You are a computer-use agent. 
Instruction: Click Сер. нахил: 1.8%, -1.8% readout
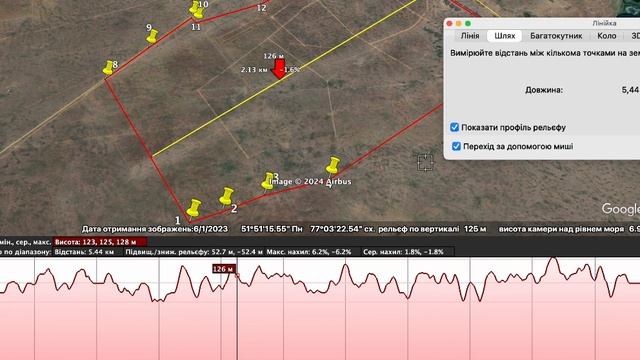403,252
